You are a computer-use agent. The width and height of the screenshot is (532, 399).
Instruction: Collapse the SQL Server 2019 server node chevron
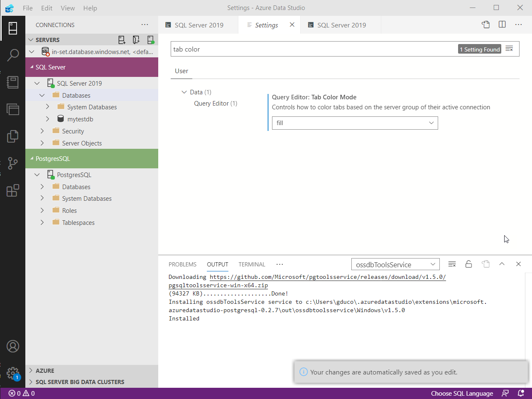coord(37,84)
